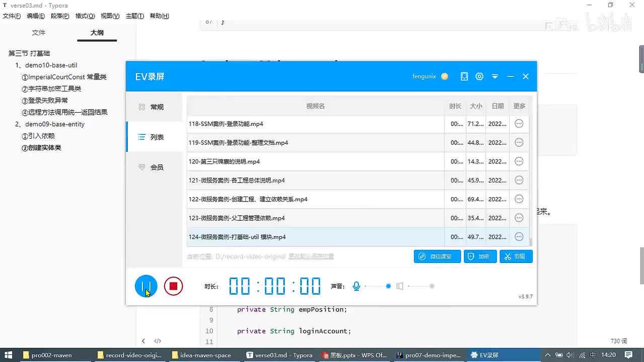Viewport: 644px width, 362px height.
Task: Click the taskbar clock 14:20
Action: click(x=608, y=355)
